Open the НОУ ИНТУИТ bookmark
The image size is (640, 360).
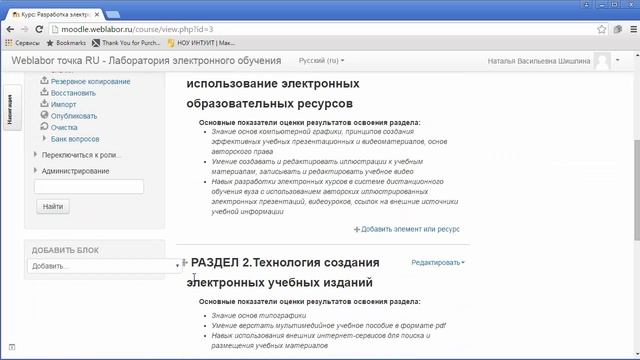click(x=201, y=43)
